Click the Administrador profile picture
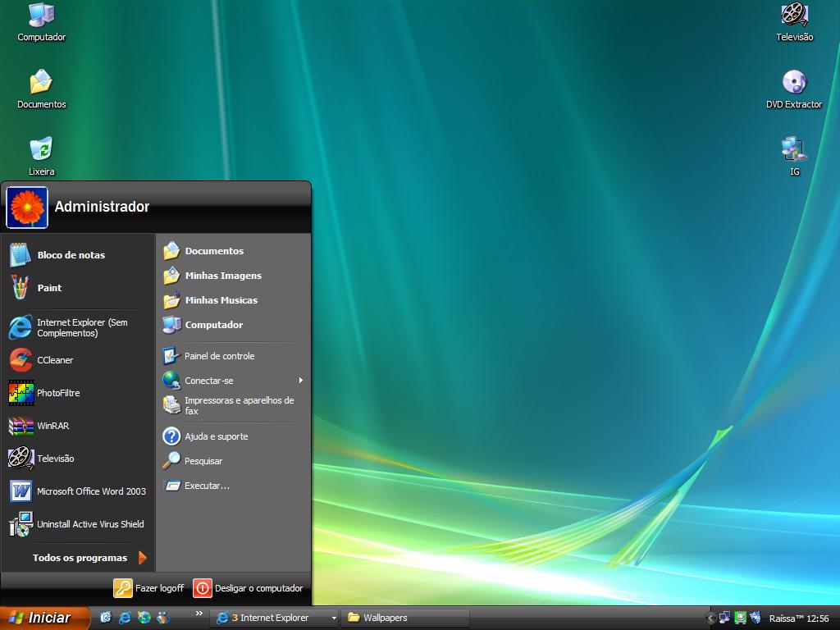 (x=26, y=208)
